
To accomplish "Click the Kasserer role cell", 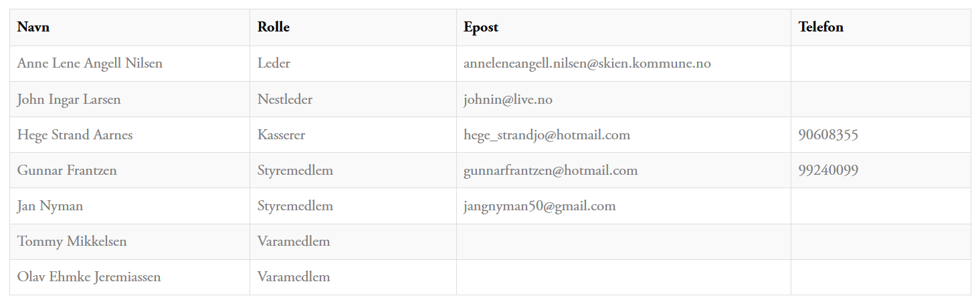I will click(281, 135).
